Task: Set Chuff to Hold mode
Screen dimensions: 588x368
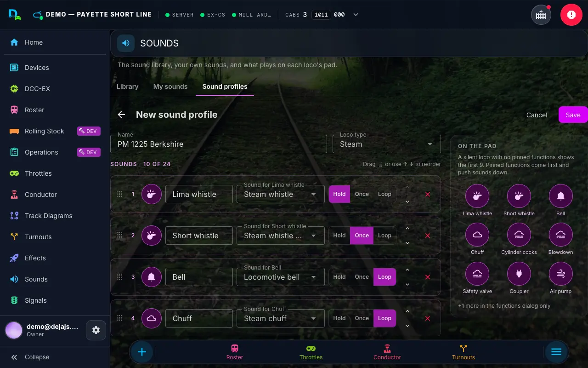Action: [339, 318]
